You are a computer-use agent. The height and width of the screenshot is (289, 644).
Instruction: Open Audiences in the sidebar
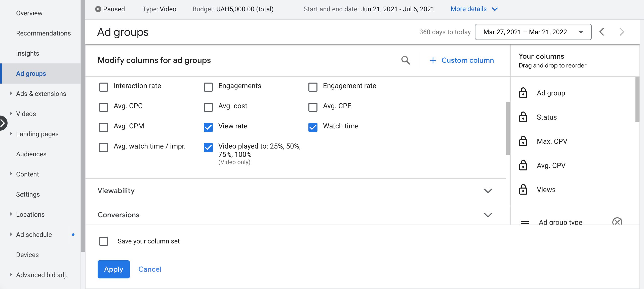point(31,154)
